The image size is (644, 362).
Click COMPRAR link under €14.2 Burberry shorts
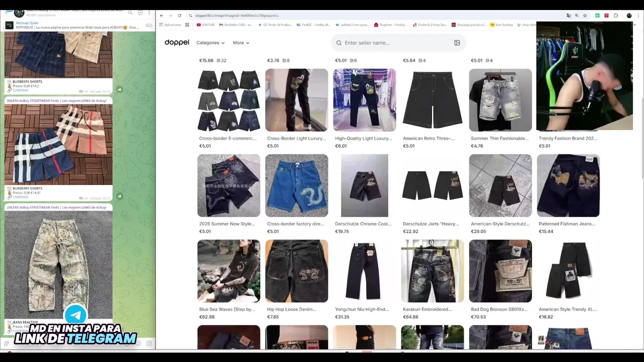click(x=20, y=90)
